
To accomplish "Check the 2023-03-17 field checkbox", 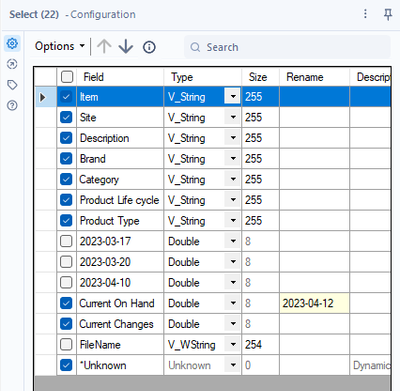I will click(x=66, y=241).
